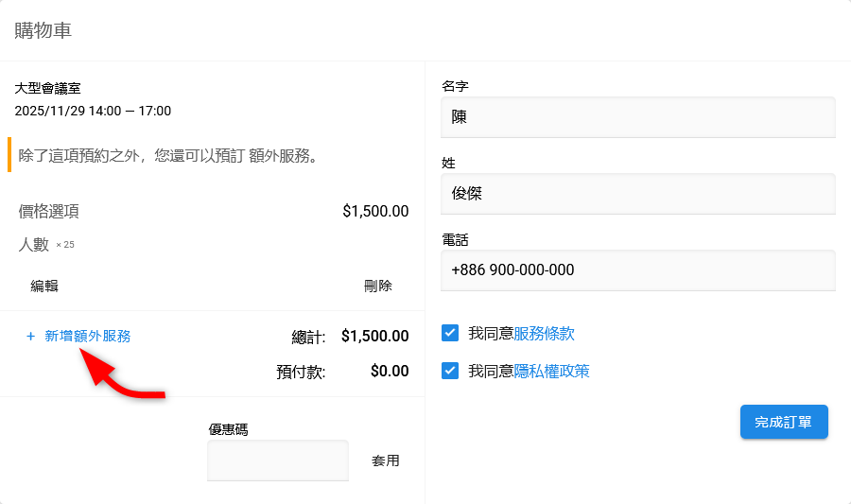This screenshot has width=851, height=504.
Task: Click the 2025/11/29 booking time text
Action: 93,111
